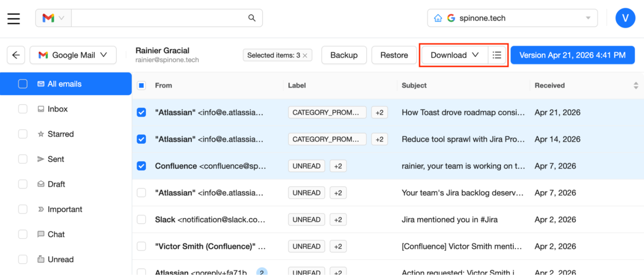Viewport: 644px width, 275px height.
Task: Click the Backup button
Action: 344,55
